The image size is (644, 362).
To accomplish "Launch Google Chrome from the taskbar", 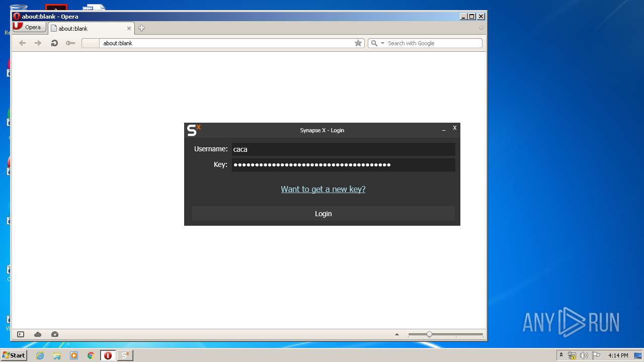I will point(91,355).
